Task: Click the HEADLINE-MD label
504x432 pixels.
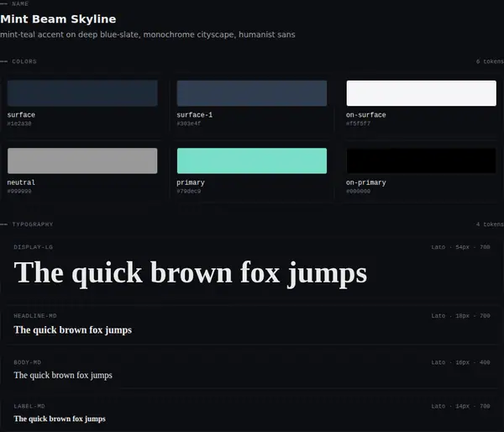Action: point(35,316)
